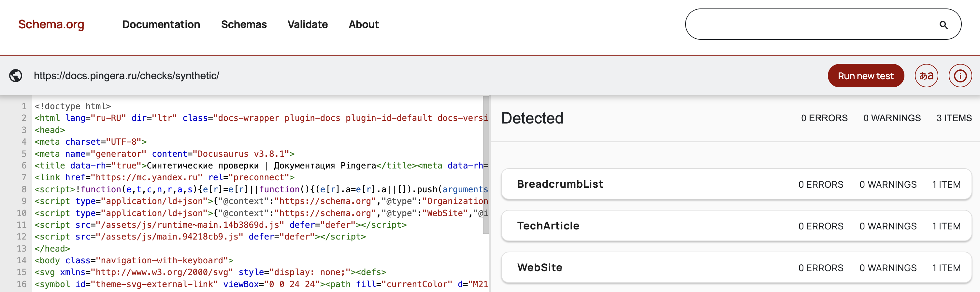Image resolution: width=980 pixels, height=292 pixels.
Task: Click the search magnifier icon
Action: tap(943, 25)
